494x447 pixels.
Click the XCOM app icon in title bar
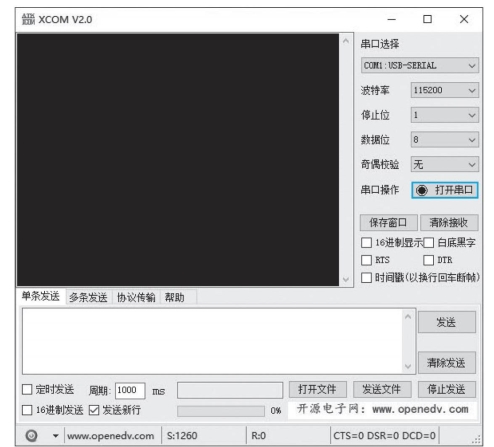click(28, 19)
